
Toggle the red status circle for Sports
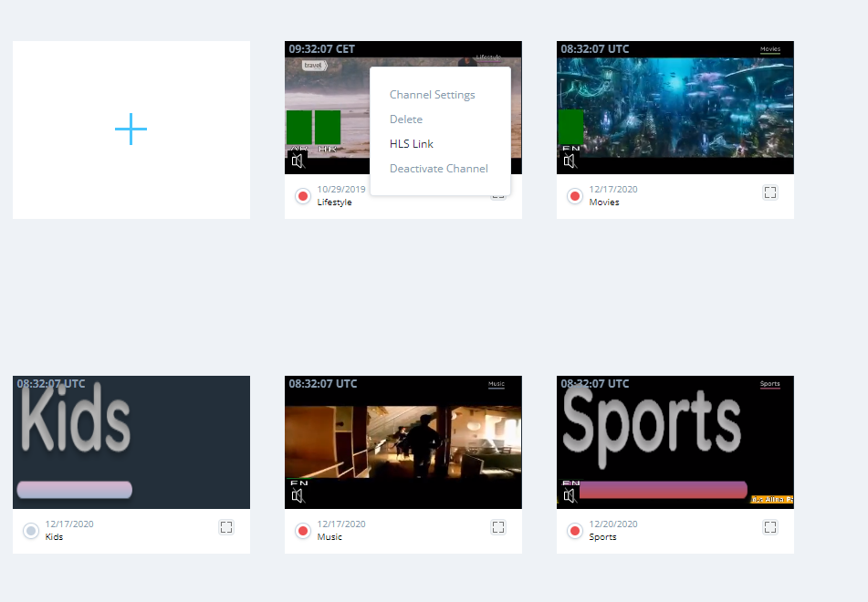[x=575, y=531]
